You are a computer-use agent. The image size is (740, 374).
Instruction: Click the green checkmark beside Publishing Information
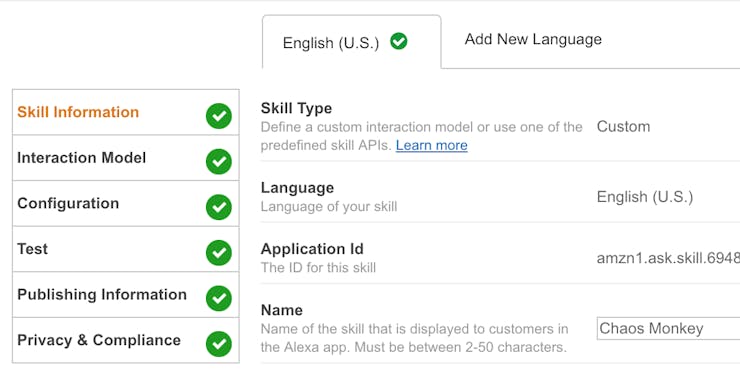pyautogui.click(x=219, y=298)
